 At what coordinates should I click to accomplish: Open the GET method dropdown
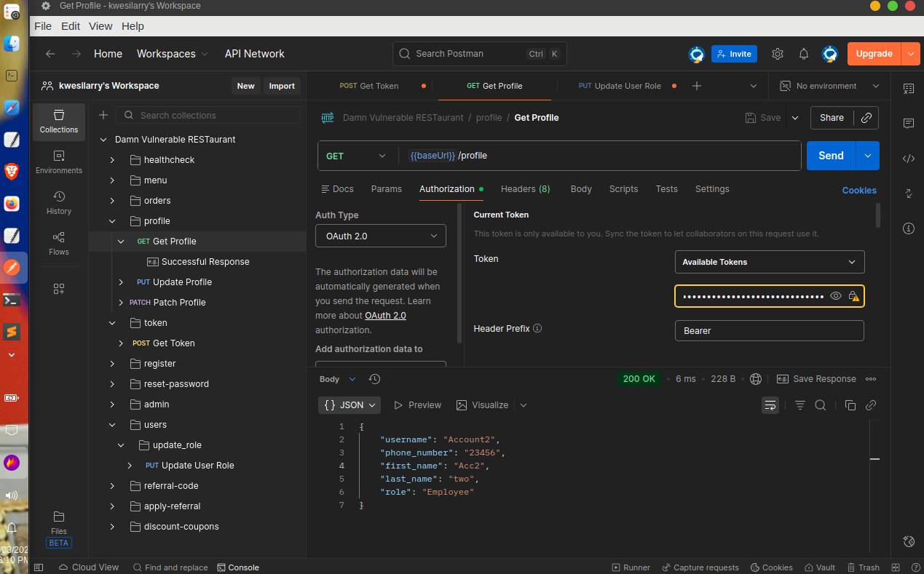357,156
